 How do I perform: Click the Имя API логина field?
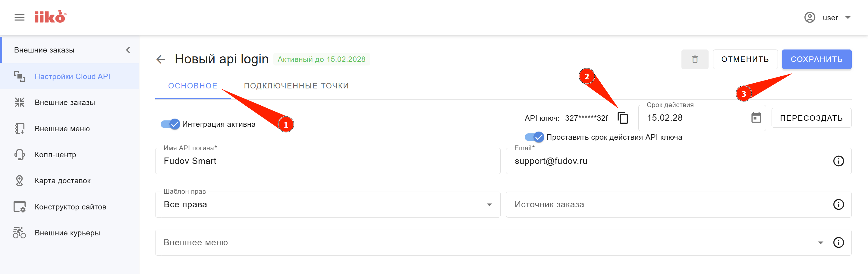coord(327,161)
